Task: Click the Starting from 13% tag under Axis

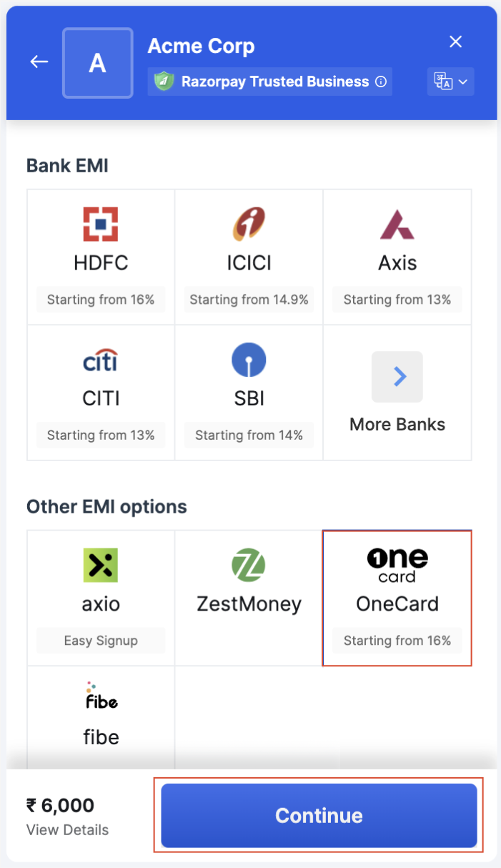Action: tap(397, 299)
